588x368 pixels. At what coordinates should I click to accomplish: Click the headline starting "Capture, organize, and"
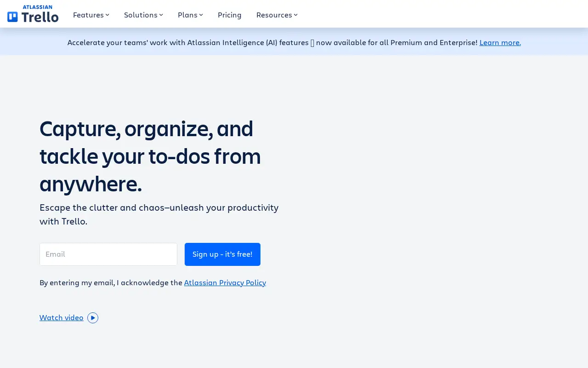point(150,156)
